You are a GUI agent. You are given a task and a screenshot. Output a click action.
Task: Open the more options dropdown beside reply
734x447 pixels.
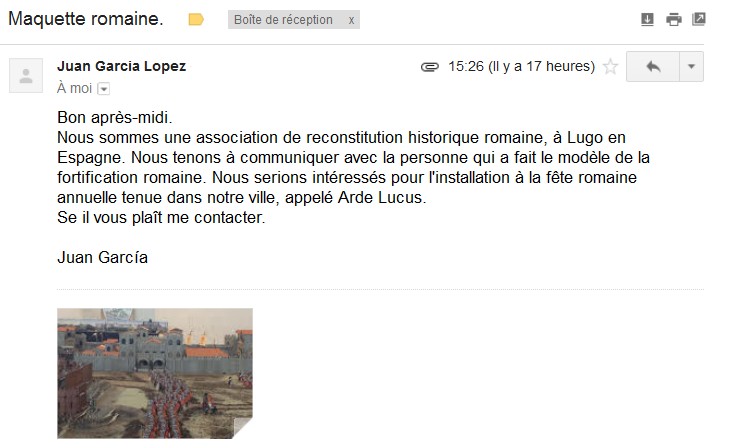(x=691, y=66)
